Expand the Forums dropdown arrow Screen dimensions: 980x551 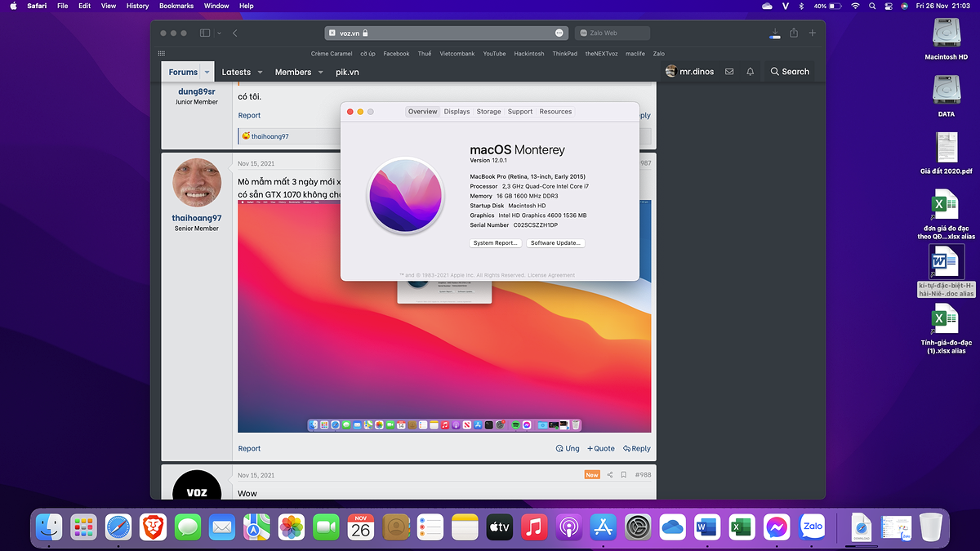[x=207, y=72]
